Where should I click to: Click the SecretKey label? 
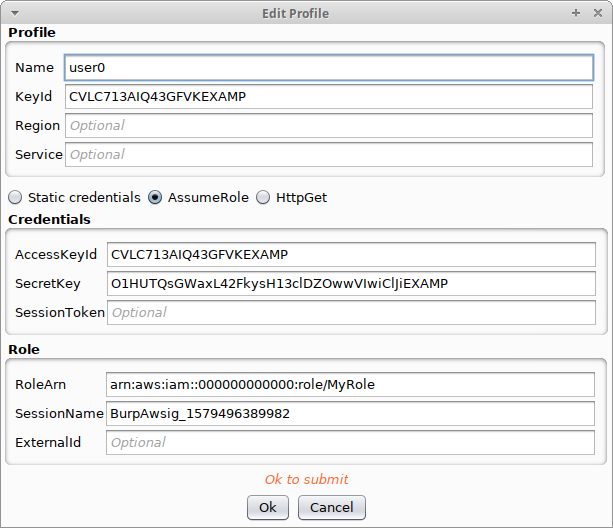tap(48, 283)
